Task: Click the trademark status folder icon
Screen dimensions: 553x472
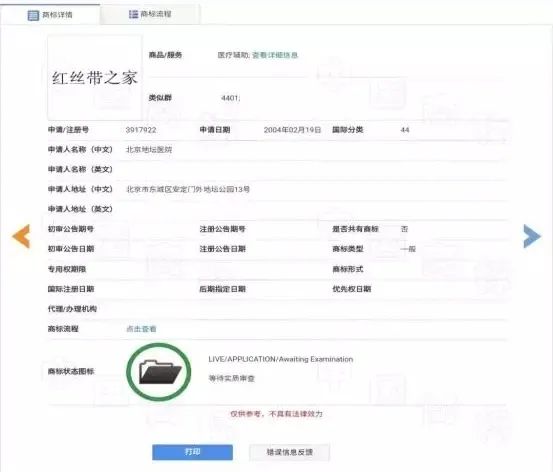Action: 159,372
